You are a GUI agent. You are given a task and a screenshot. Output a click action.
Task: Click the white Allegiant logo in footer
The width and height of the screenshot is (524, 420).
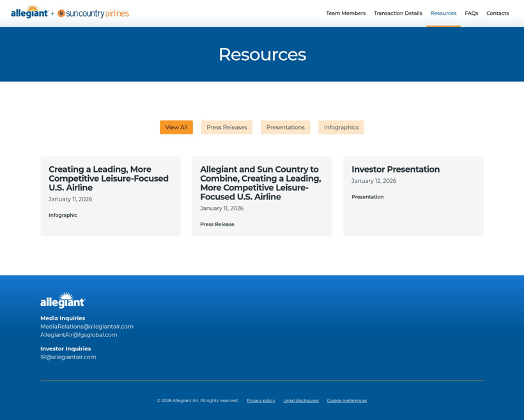(x=63, y=300)
